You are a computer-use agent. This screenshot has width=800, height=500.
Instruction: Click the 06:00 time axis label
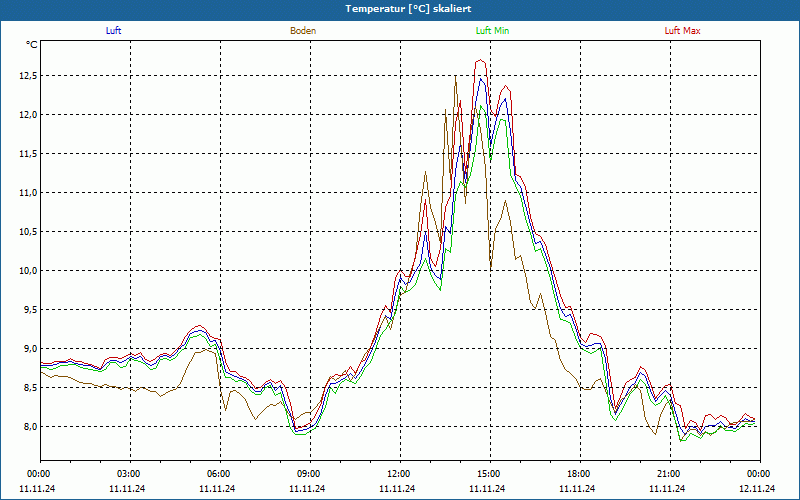(217, 474)
